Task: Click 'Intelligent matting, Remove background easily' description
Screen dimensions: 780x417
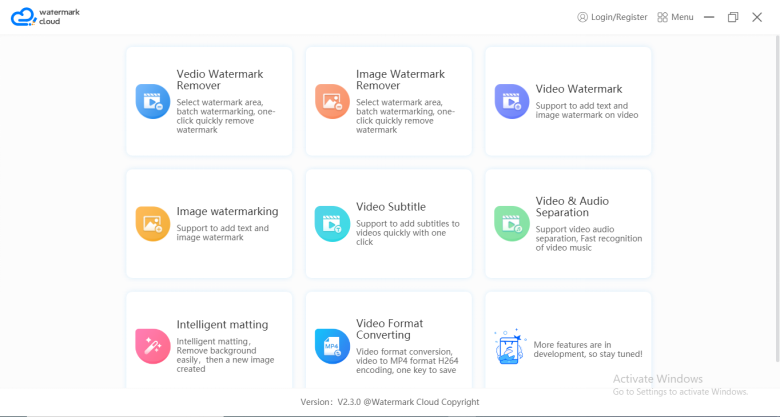Action: 225,355
